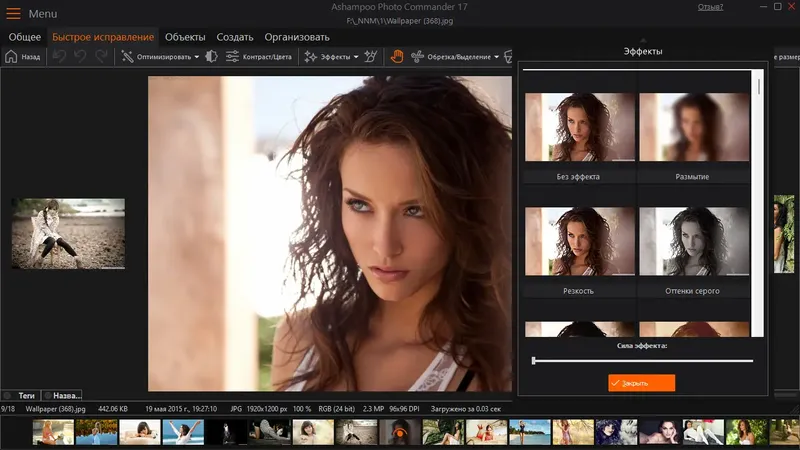
Task: Select the orange hand pan tool
Action: pyautogui.click(x=397, y=57)
